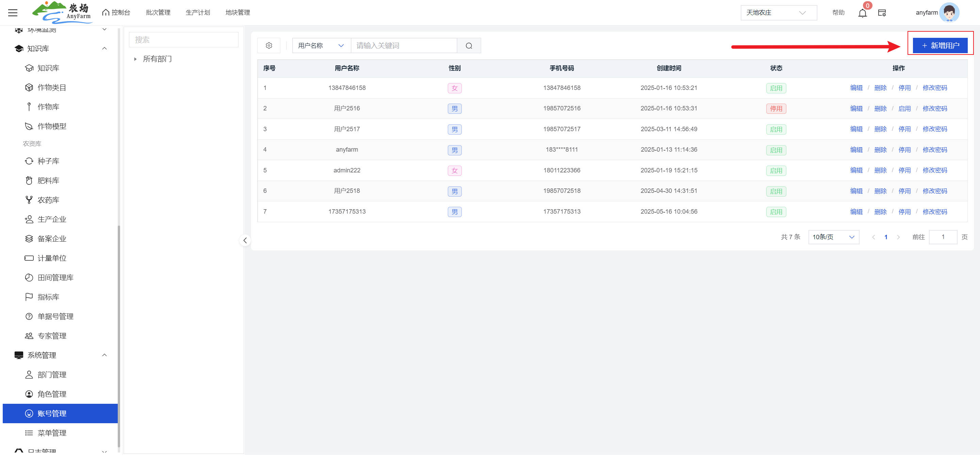The height and width of the screenshot is (460, 980).
Task: Click the search magnifier button
Action: click(469, 46)
